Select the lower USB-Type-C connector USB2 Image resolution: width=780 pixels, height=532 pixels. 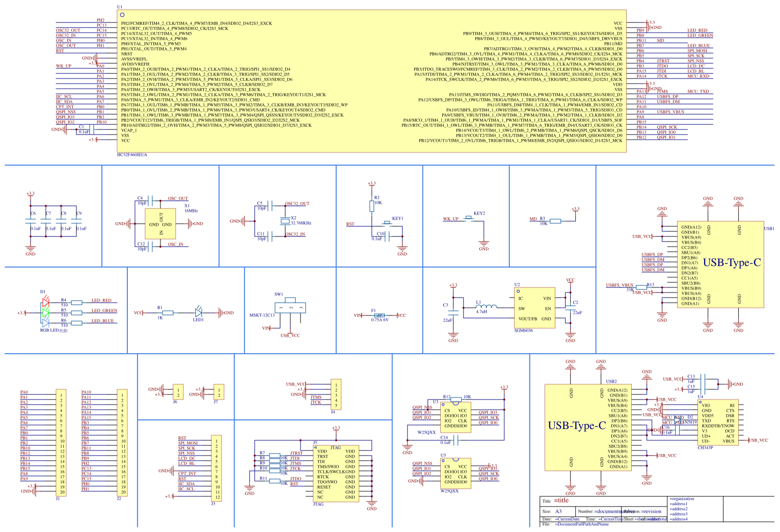pos(588,428)
